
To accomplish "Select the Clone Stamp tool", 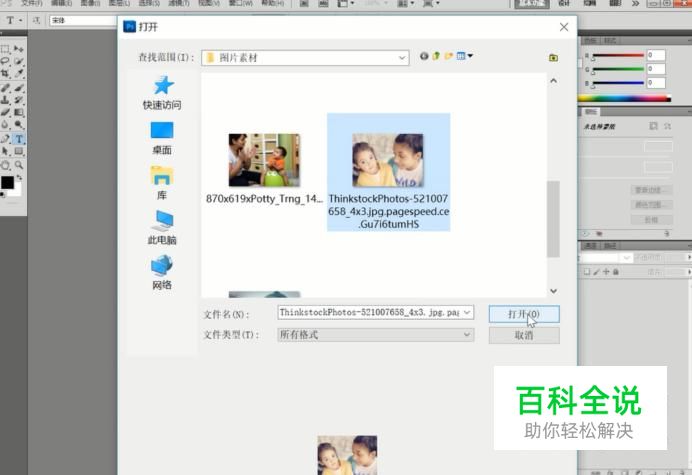I will click(x=5, y=100).
